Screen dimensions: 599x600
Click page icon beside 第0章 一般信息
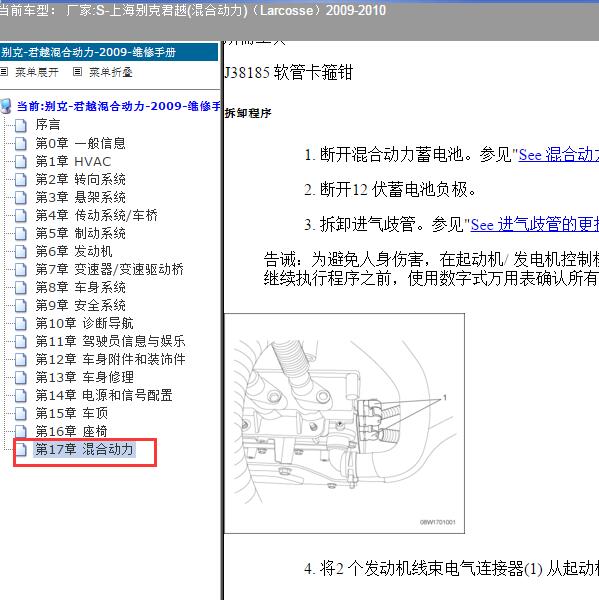tap(21, 143)
